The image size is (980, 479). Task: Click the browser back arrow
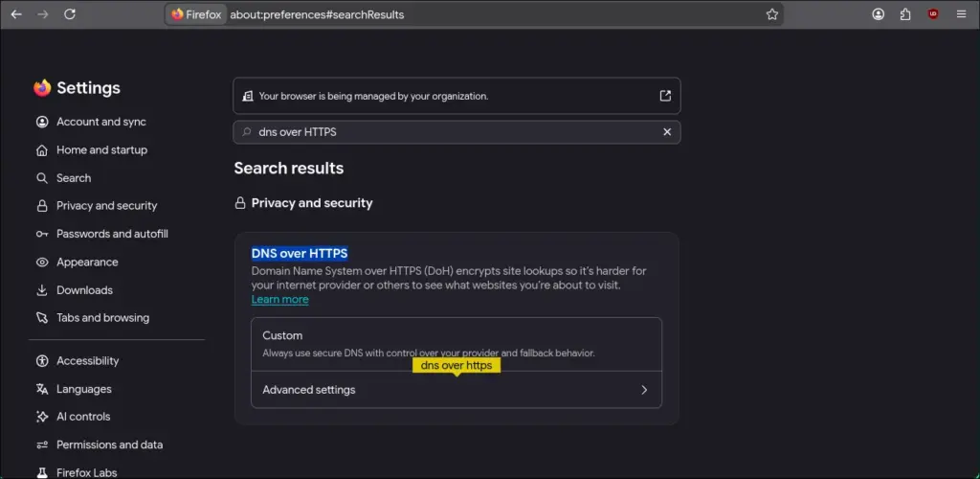point(16,14)
